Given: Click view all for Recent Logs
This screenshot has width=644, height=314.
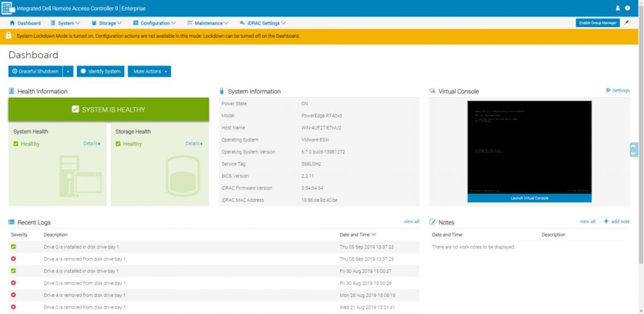Looking at the screenshot, I should [411, 221].
